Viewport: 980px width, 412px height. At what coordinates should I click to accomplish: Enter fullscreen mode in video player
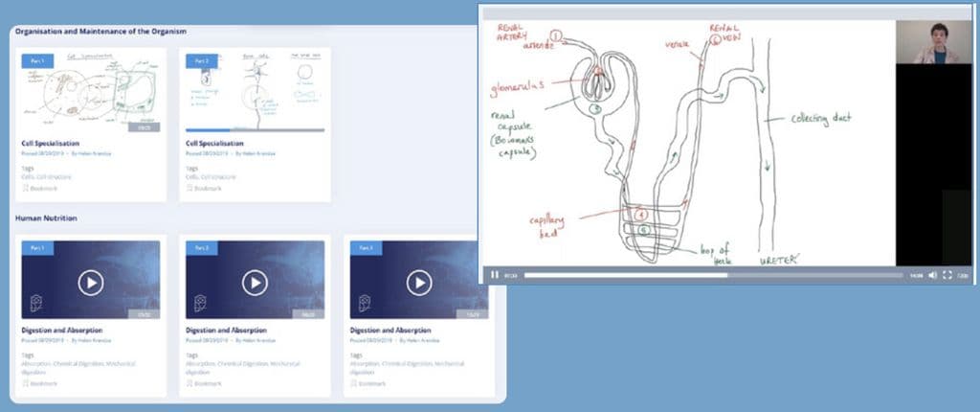[947, 275]
